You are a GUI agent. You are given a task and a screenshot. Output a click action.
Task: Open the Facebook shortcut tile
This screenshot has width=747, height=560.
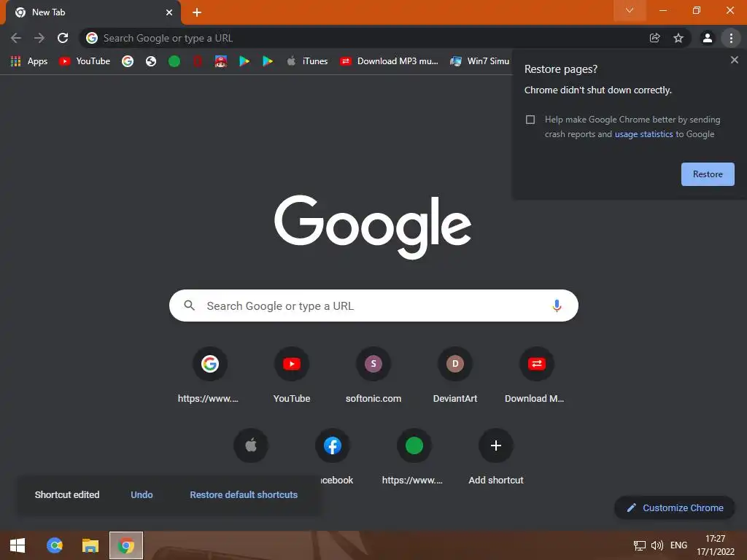point(333,446)
